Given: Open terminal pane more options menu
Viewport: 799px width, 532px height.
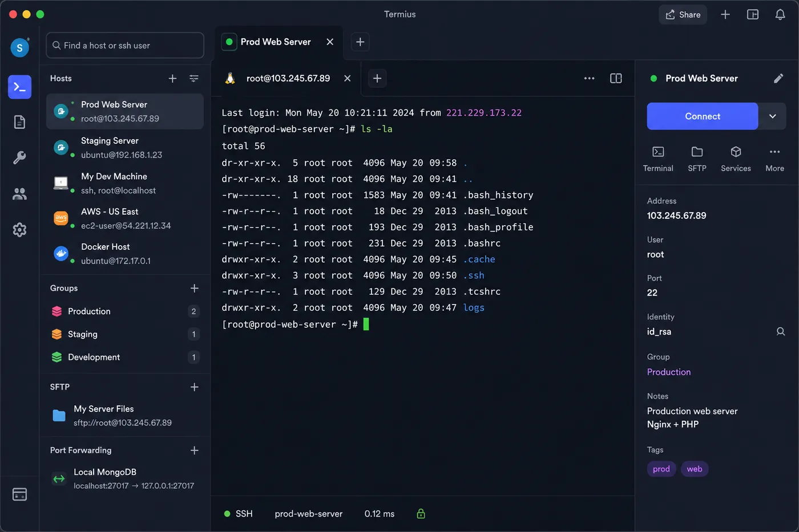Looking at the screenshot, I should click(590, 79).
